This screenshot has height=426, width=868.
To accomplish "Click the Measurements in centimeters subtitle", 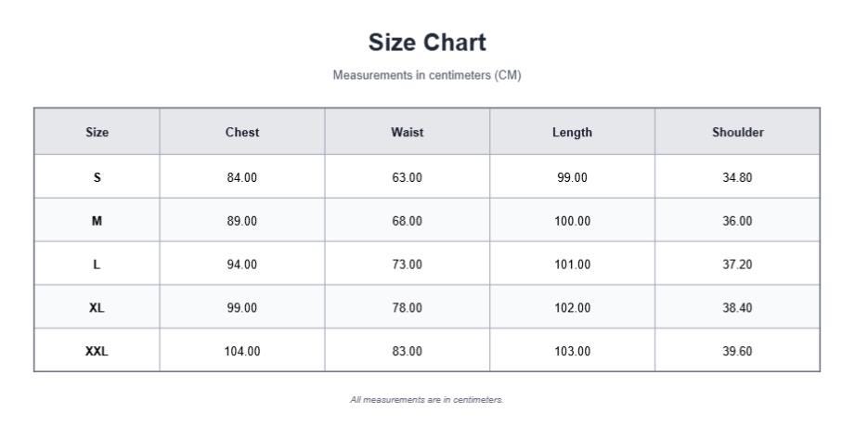I will coord(427,75).
